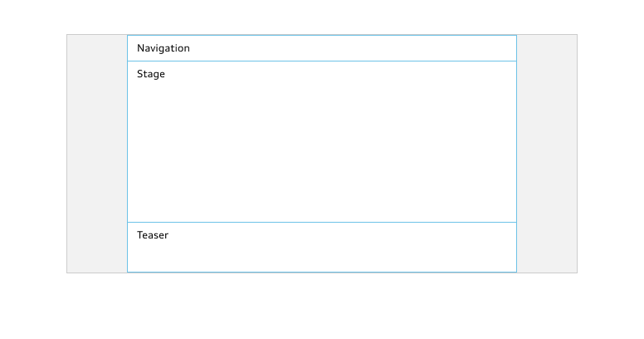This screenshot has width=644, height=339.
Task: Click the white canvas above the wireframe
Action: (322, 17)
